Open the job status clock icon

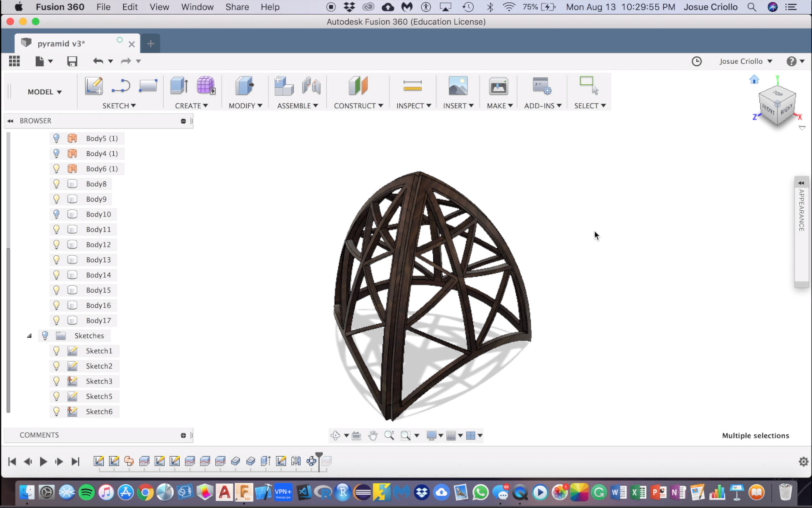point(696,61)
